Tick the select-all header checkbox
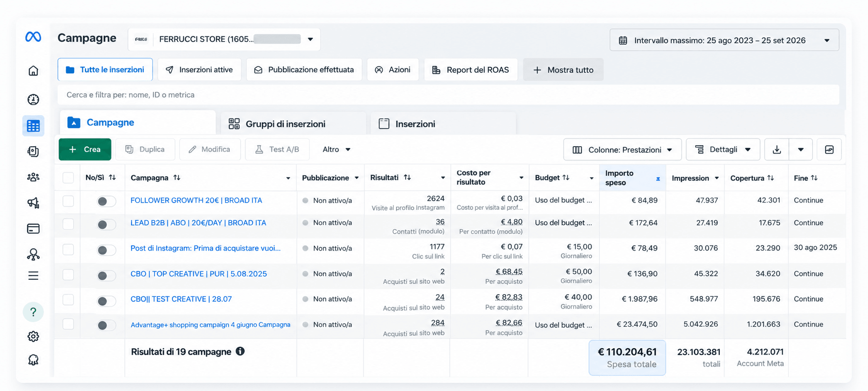The height and width of the screenshot is (391, 868). tap(68, 178)
